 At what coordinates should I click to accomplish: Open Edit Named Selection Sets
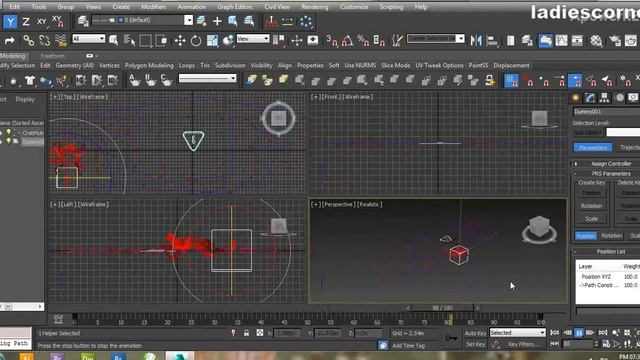point(398,40)
